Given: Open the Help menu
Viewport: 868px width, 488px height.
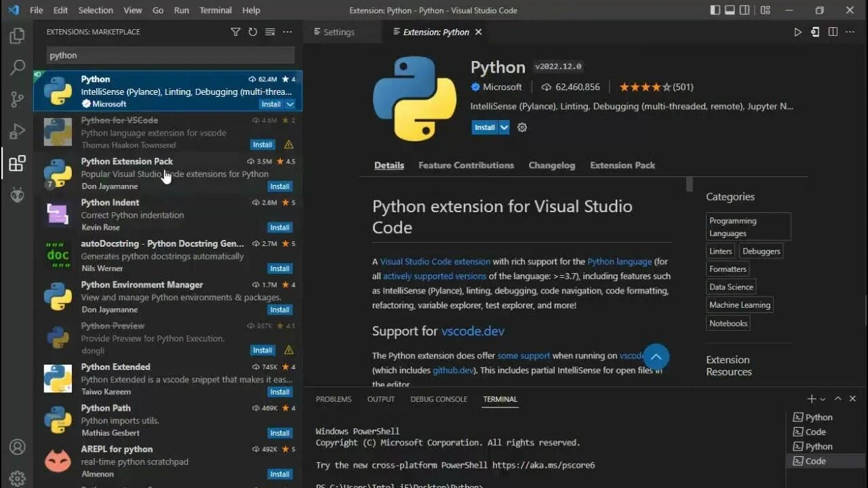Looking at the screenshot, I should point(251,10).
